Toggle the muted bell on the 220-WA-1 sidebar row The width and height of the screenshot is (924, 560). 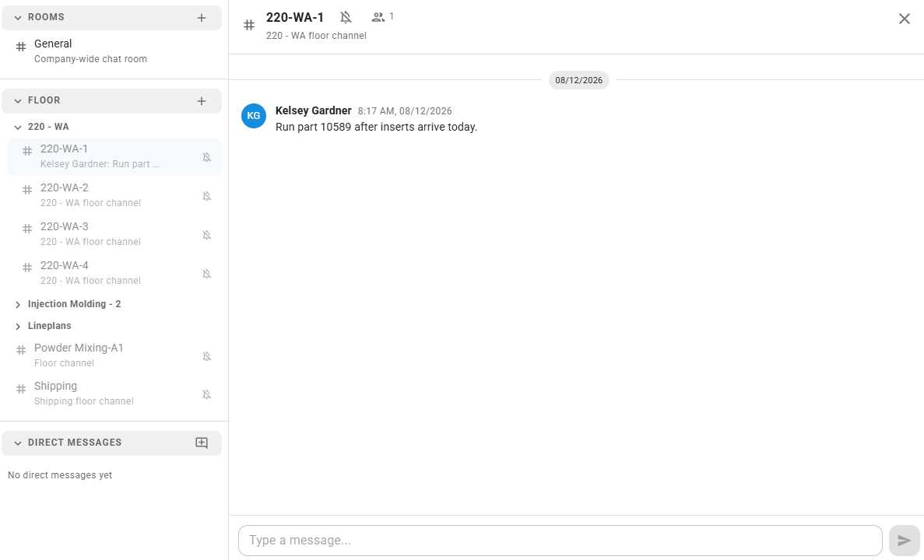point(207,157)
